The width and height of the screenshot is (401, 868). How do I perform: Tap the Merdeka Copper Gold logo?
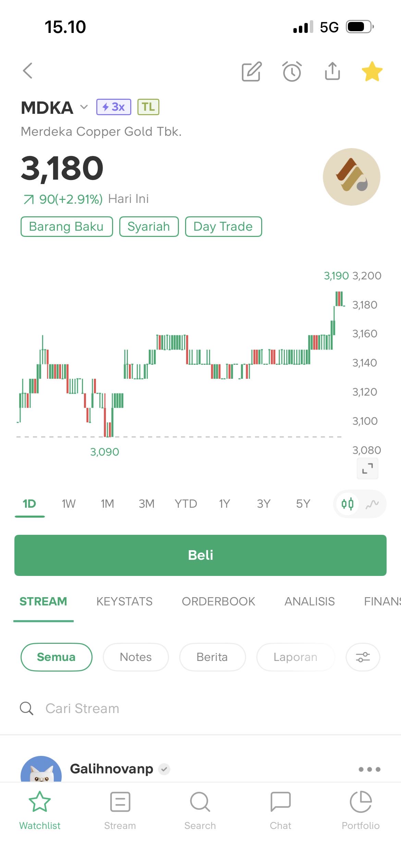pyautogui.click(x=351, y=177)
